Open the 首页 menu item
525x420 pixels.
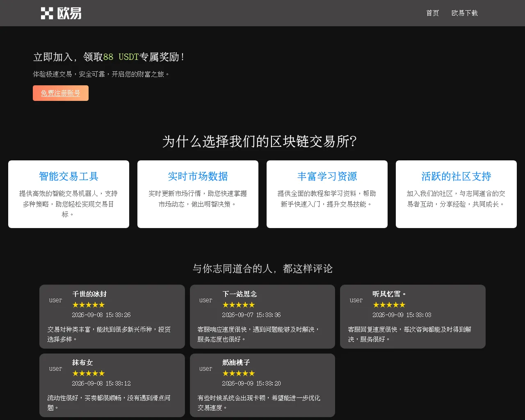432,13
